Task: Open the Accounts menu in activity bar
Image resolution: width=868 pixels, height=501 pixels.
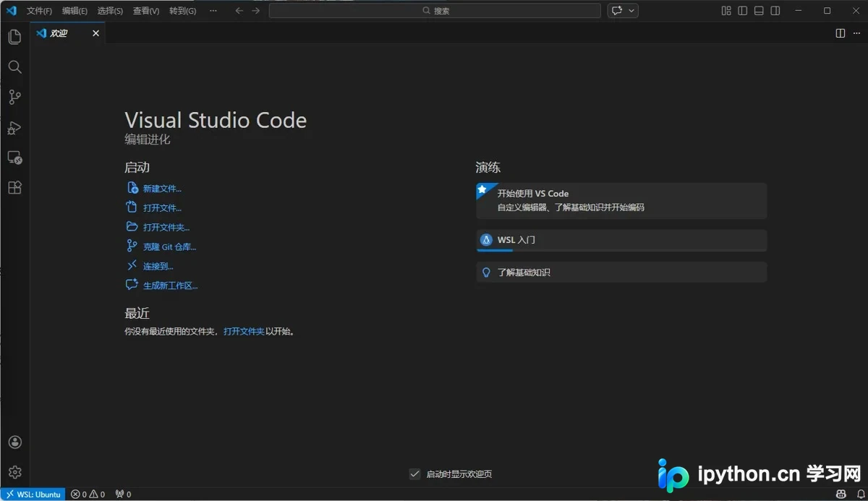Action: click(x=14, y=442)
